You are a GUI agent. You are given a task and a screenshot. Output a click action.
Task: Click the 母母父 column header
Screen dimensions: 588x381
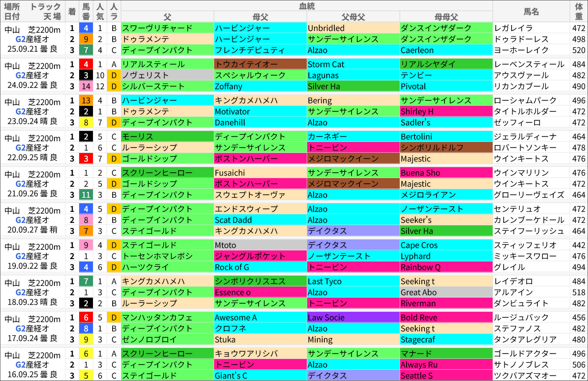[x=446, y=17]
